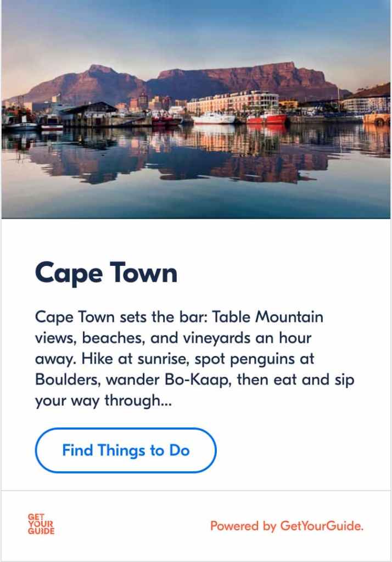Image resolution: width=392 pixels, height=562 pixels.
Task: Click the word GUIDE in the logo
Action: [x=41, y=531]
